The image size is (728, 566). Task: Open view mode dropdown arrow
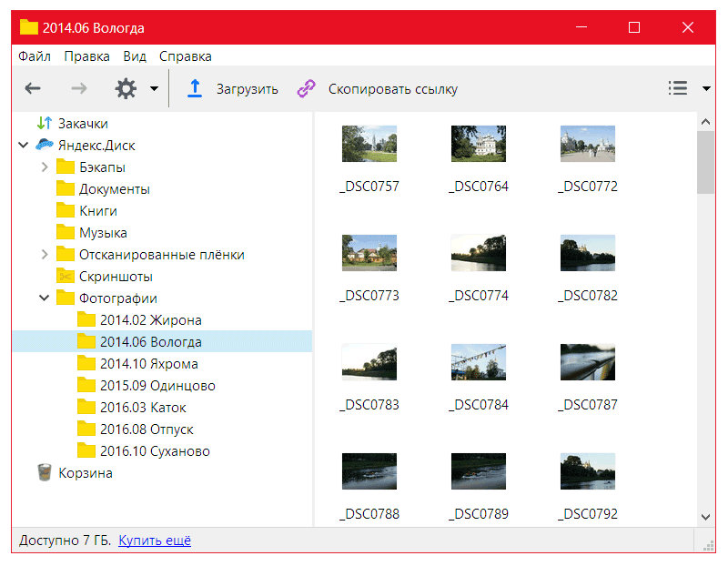click(x=706, y=88)
